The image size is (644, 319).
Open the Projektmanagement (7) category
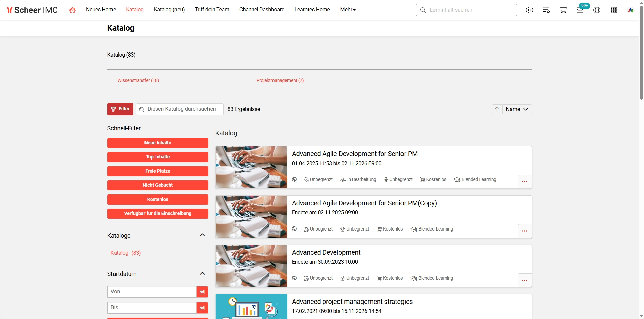pyautogui.click(x=280, y=80)
